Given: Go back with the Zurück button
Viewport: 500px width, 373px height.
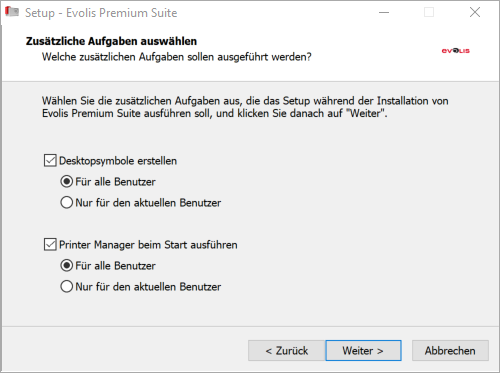Looking at the screenshot, I should [x=287, y=351].
